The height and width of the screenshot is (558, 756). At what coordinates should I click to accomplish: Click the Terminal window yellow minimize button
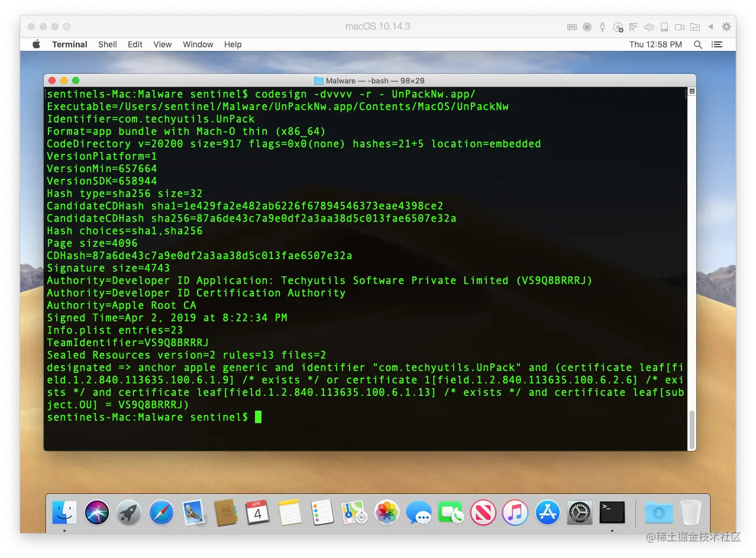pyautogui.click(x=64, y=80)
